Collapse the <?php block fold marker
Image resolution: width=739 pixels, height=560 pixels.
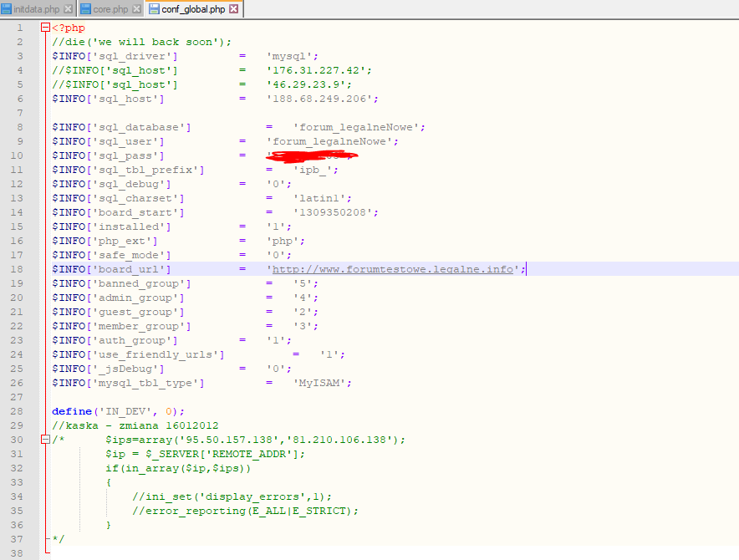click(44, 28)
